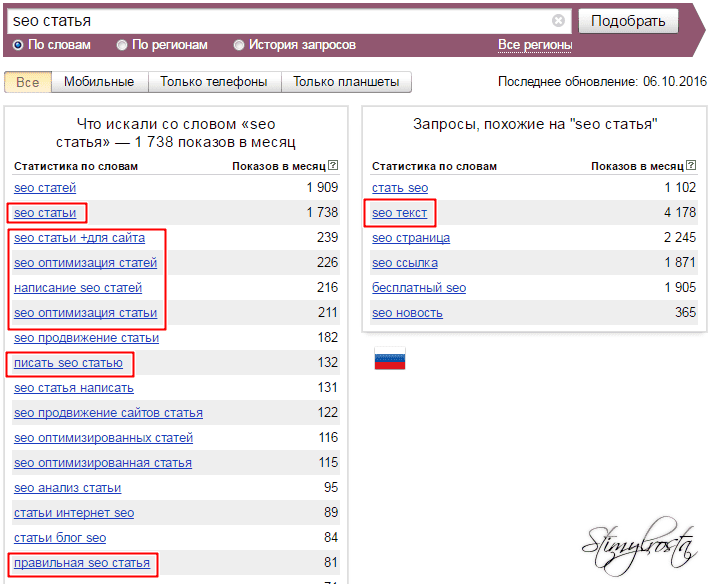
Task: Open the Все регионы region selector
Action: click(535, 45)
